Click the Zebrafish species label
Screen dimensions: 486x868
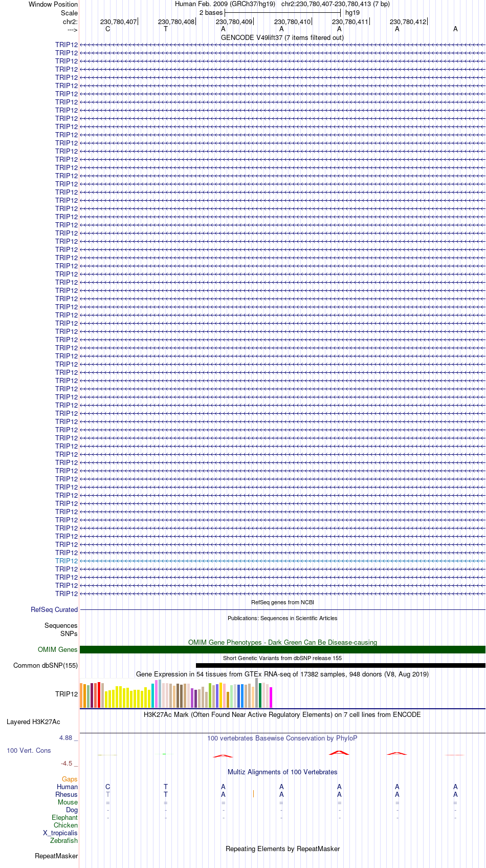64,840
